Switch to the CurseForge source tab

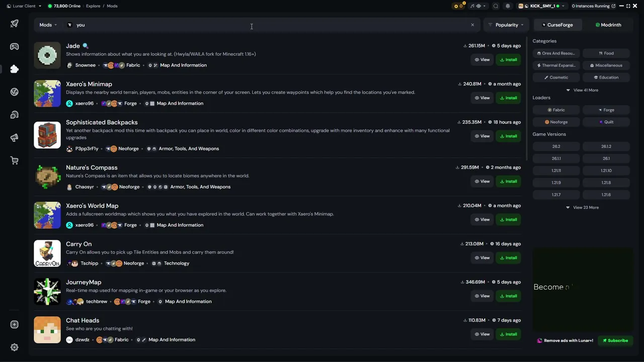click(x=557, y=25)
